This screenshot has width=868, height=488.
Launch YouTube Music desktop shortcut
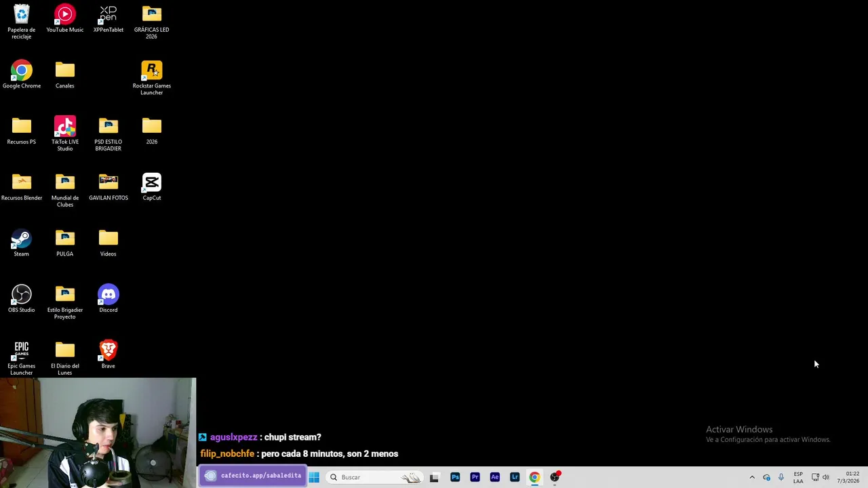(x=65, y=18)
